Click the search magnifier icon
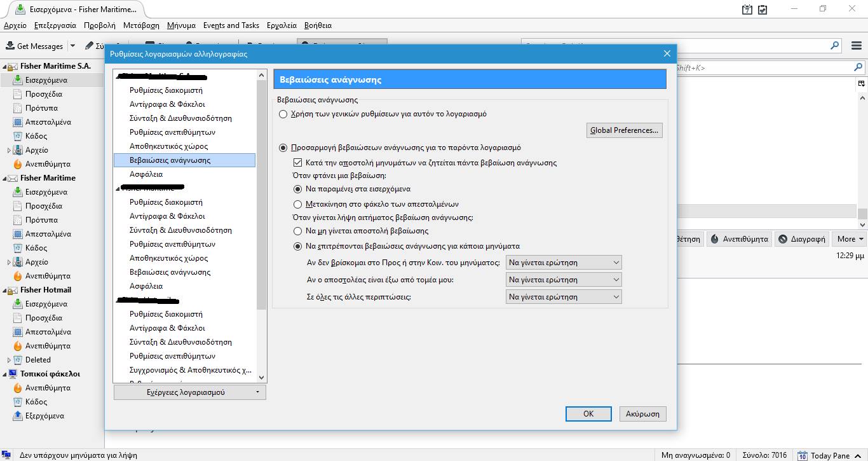Screen dimensions: 868x461 pos(835,46)
